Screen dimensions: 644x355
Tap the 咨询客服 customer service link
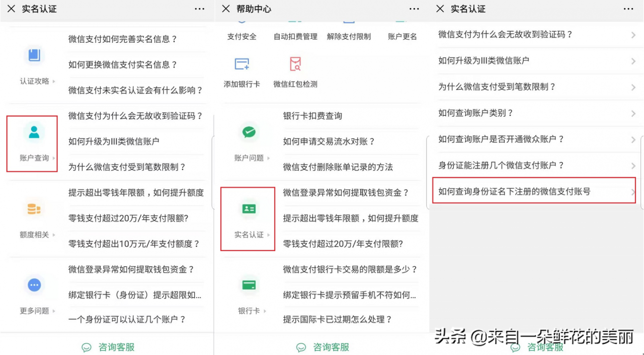108,347
